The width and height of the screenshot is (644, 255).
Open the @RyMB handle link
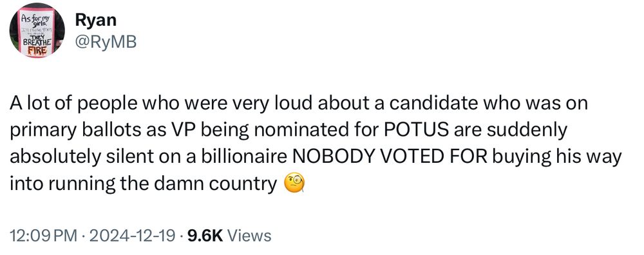coord(105,41)
